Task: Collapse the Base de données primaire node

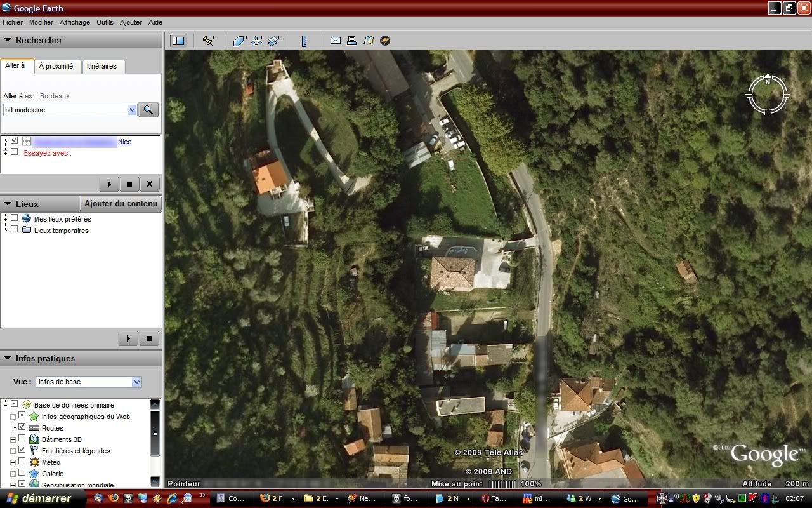Action: pos(6,405)
